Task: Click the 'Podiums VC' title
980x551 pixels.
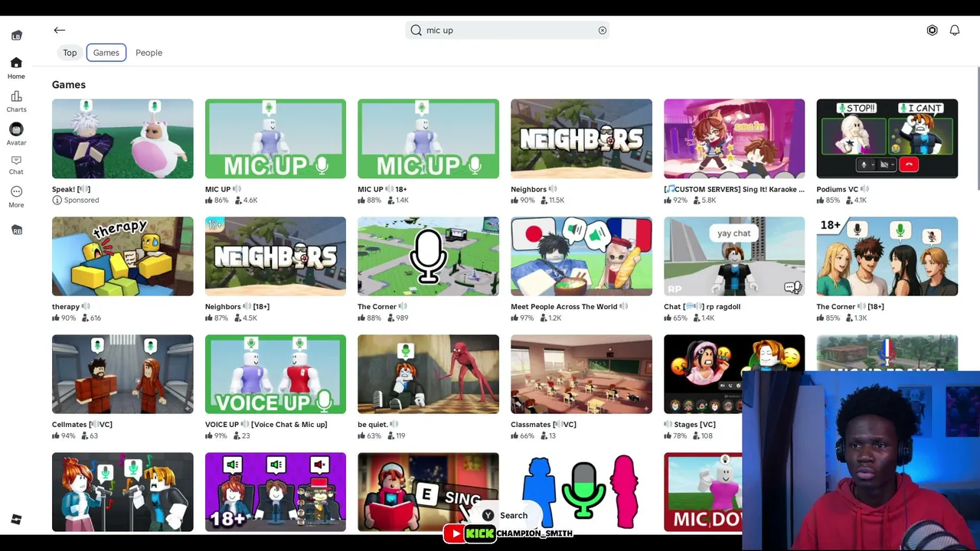Action: pos(842,189)
